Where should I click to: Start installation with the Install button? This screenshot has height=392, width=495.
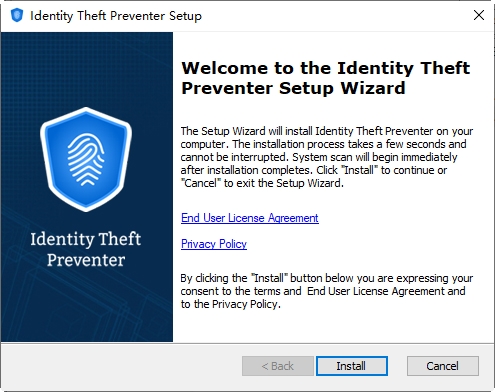point(352,366)
